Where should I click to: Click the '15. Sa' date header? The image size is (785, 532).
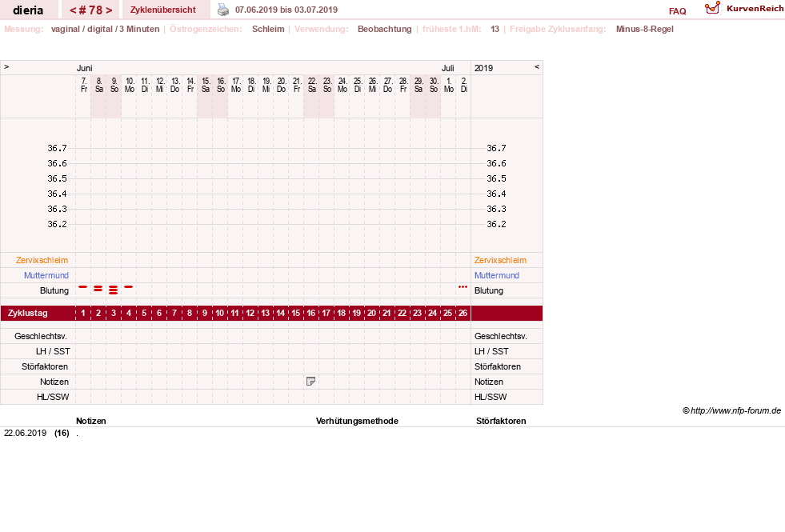[x=206, y=85]
